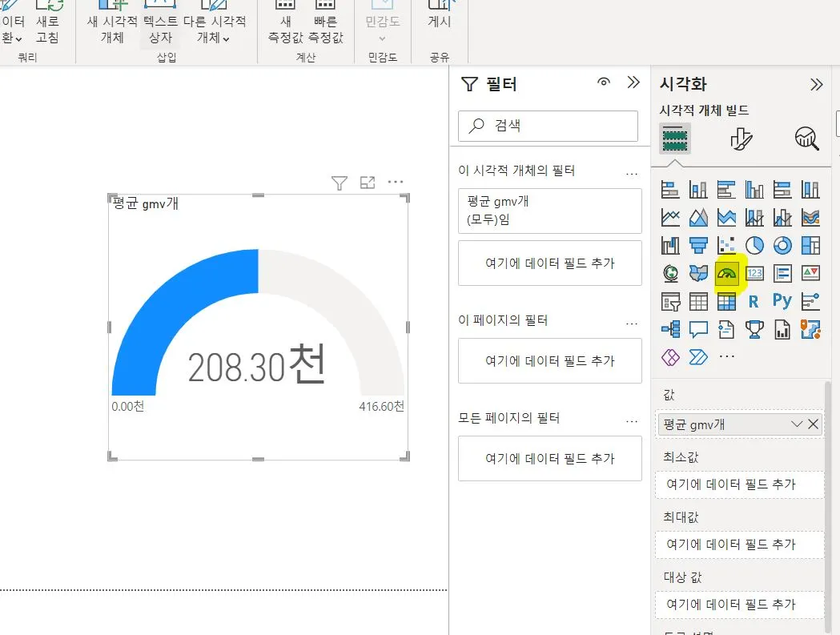Select the slicer visual
Image resolution: width=840 pixels, height=635 pixels.
pos(670,302)
